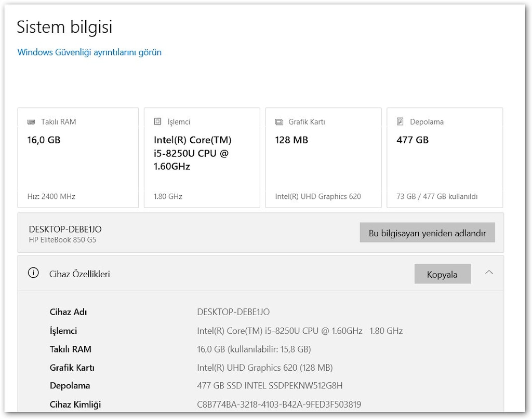Click the Cihaz Özellikleri section header
The width and height of the screenshot is (532, 419).
point(261,274)
